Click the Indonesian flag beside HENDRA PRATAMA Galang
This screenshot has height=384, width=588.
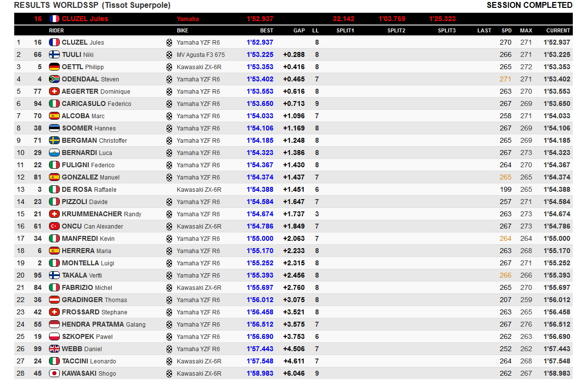tap(54, 324)
